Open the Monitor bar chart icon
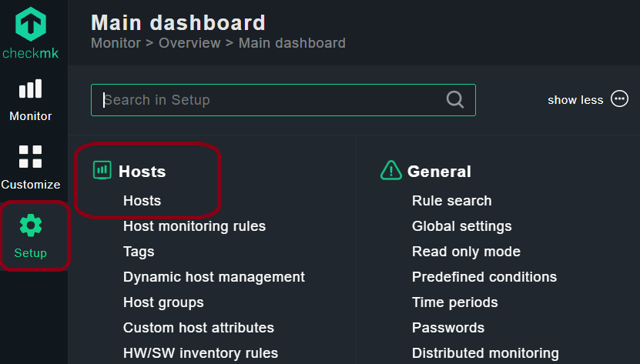 click(x=30, y=88)
